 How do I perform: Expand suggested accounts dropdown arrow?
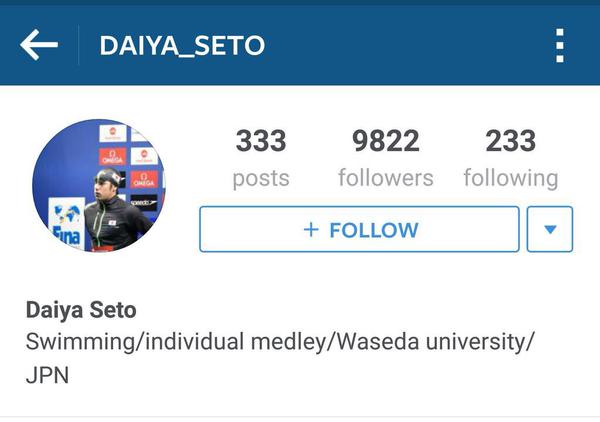pyautogui.click(x=550, y=229)
